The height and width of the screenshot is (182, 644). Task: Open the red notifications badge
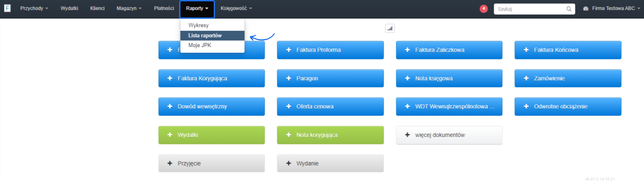click(x=483, y=9)
